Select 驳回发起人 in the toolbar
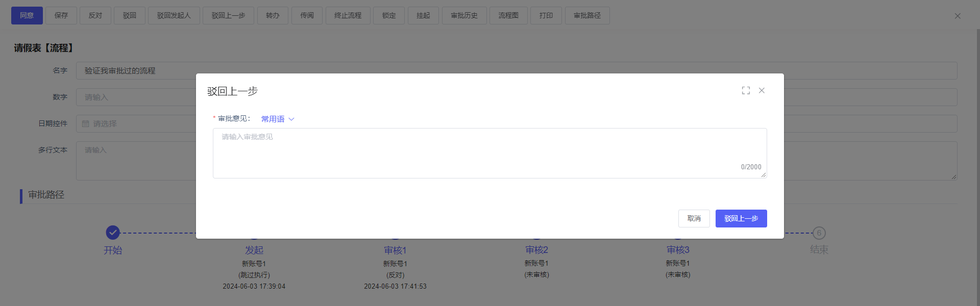Image resolution: width=980 pixels, height=306 pixels. [174, 16]
